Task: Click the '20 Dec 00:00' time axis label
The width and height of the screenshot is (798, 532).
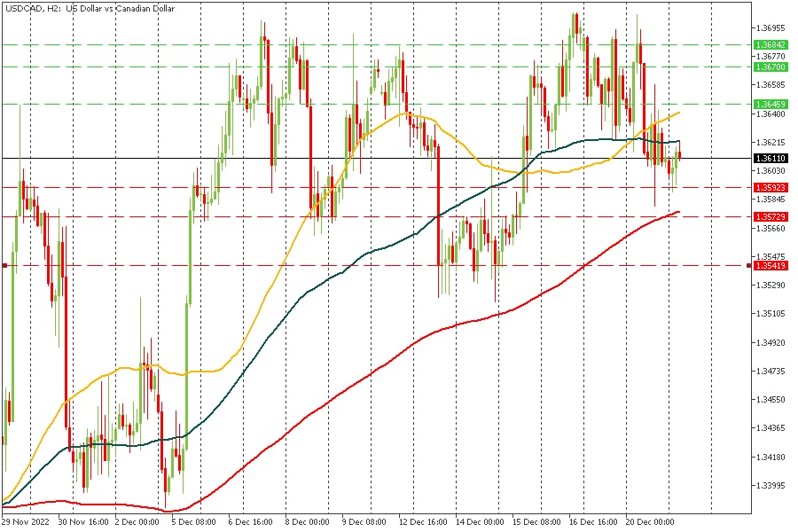Action: click(650, 522)
